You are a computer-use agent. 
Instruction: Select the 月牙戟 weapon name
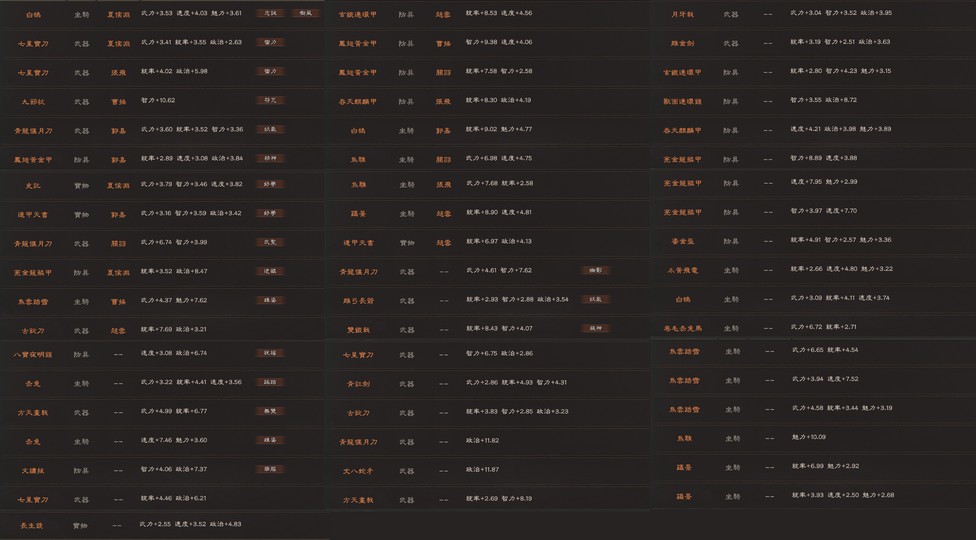683,14
